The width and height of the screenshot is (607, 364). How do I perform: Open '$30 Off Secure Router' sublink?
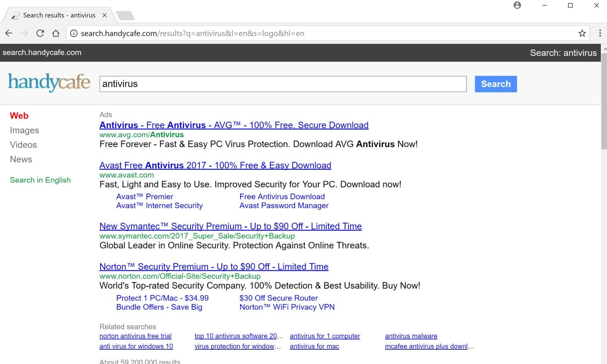coord(278,298)
